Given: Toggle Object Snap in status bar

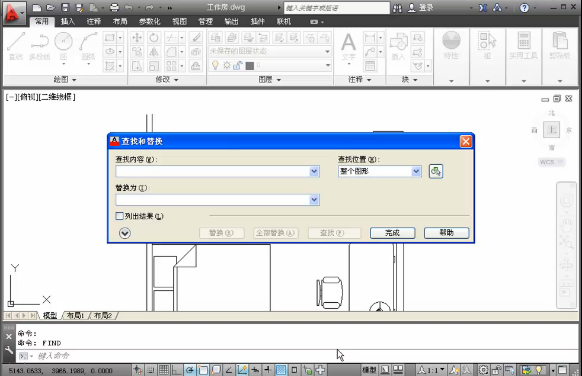Looking at the screenshot, I should [x=203, y=370].
